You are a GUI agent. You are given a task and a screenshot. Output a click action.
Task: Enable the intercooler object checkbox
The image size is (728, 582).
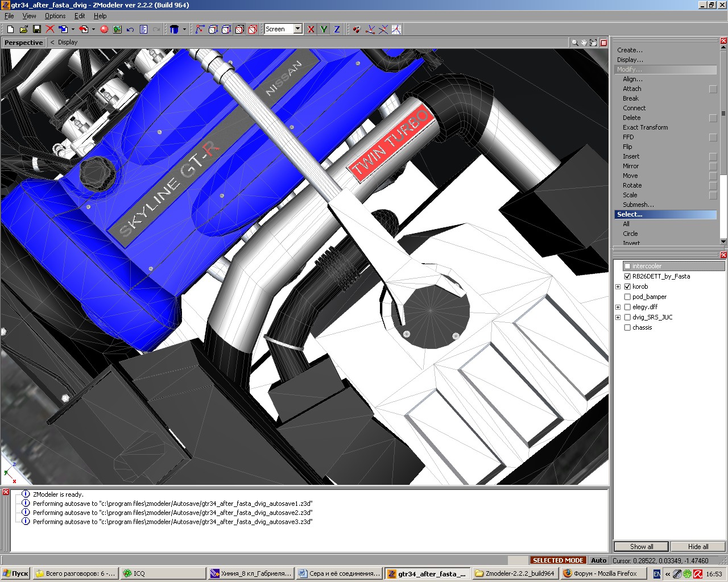pyautogui.click(x=627, y=266)
